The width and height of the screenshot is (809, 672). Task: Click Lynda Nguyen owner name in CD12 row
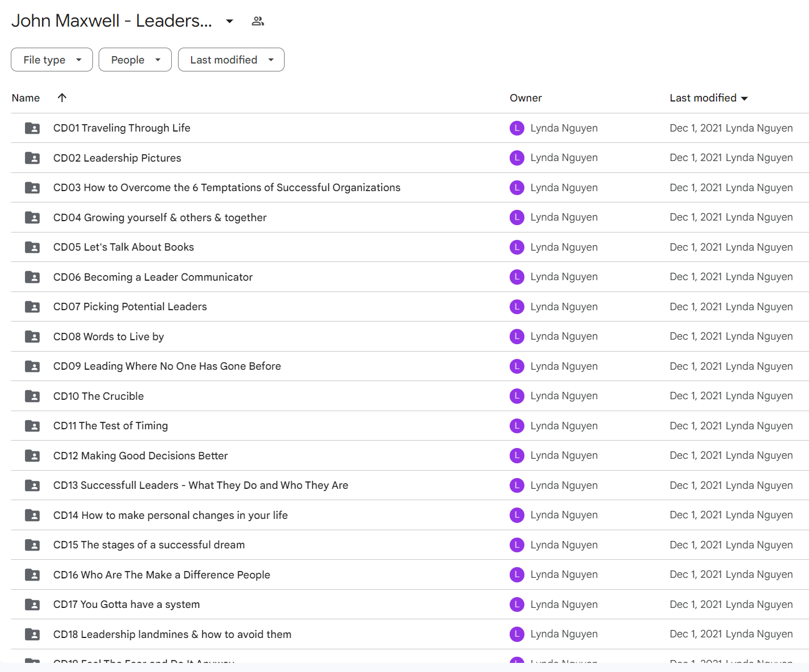tap(564, 455)
